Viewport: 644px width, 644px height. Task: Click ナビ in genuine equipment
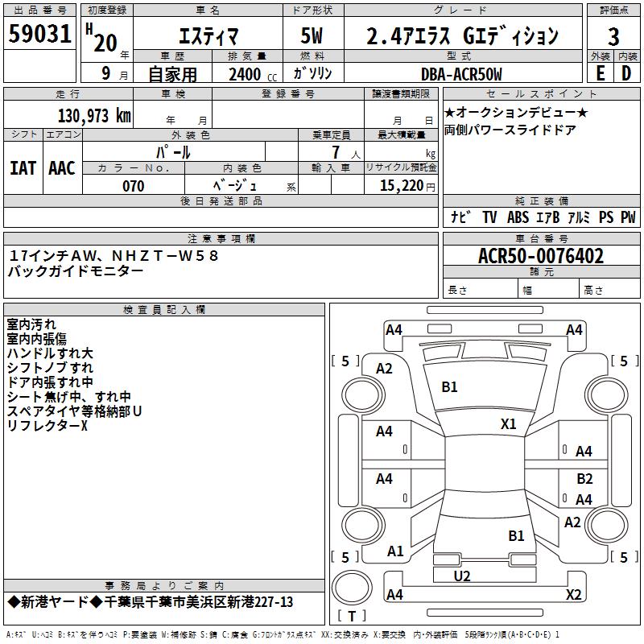coord(460,217)
